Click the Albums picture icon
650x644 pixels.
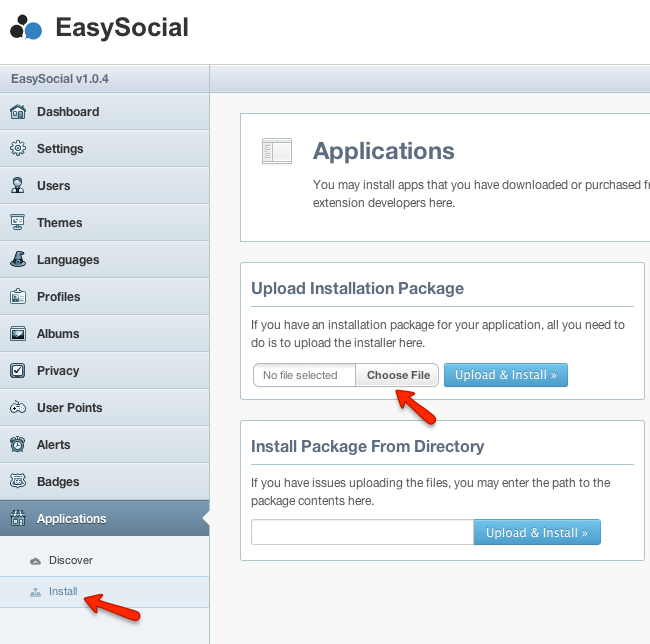[x=18, y=334]
